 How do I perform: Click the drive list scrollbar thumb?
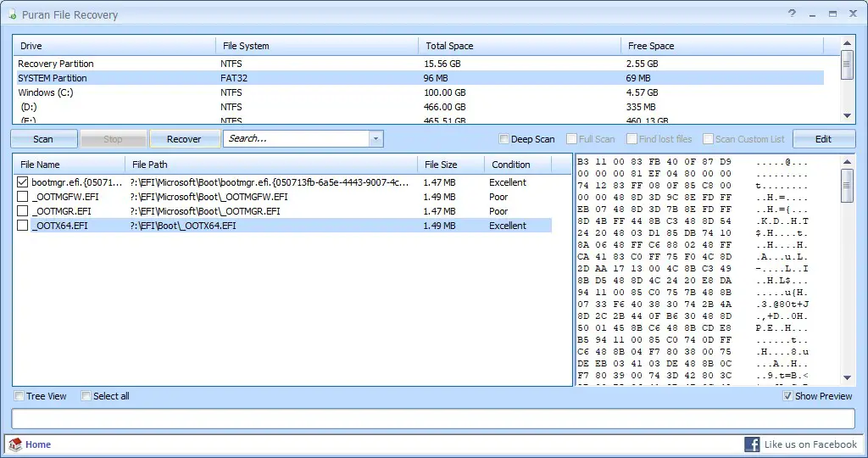point(847,64)
